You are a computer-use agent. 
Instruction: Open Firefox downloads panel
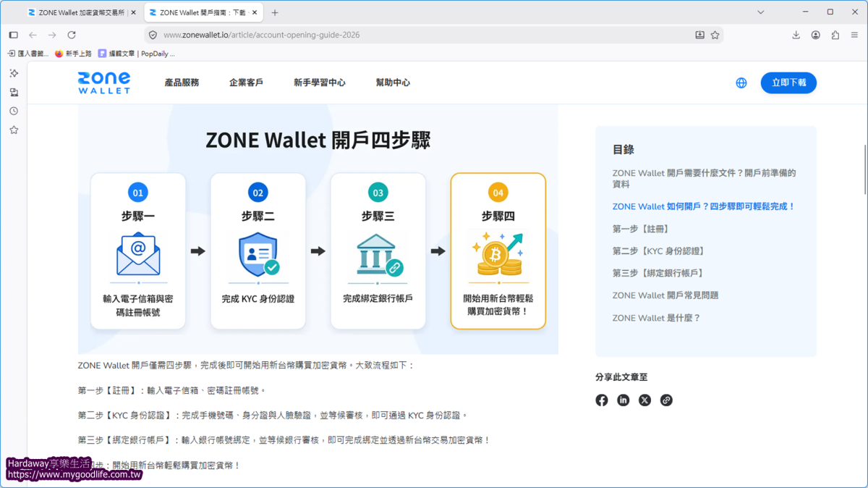(796, 35)
